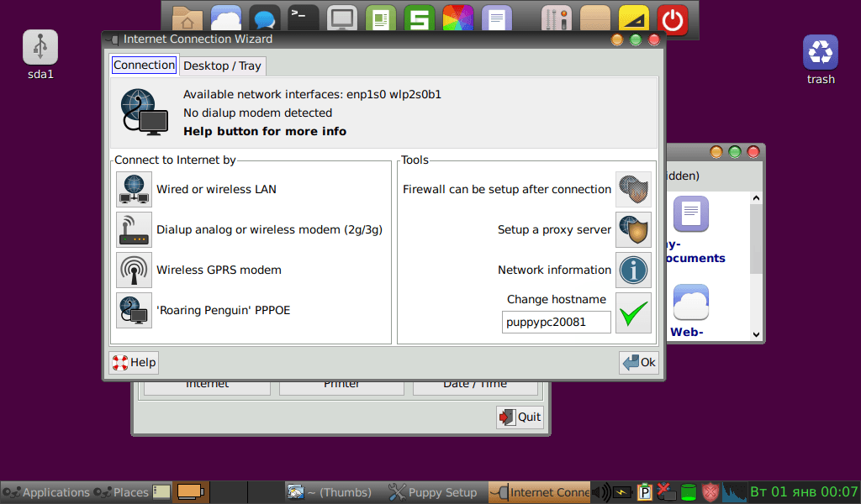Image resolution: width=861 pixels, height=504 pixels.
Task: Open the sda1 USB drive desktop icon
Action: pyautogui.click(x=40, y=47)
